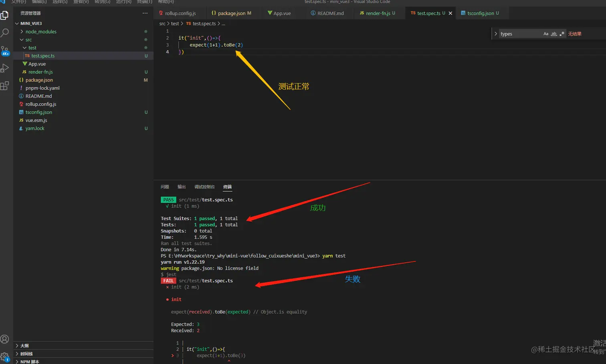The height and width of the screenshot is (364, 606).
Task: Open the Source Control view icon
Action: point(5,50)
